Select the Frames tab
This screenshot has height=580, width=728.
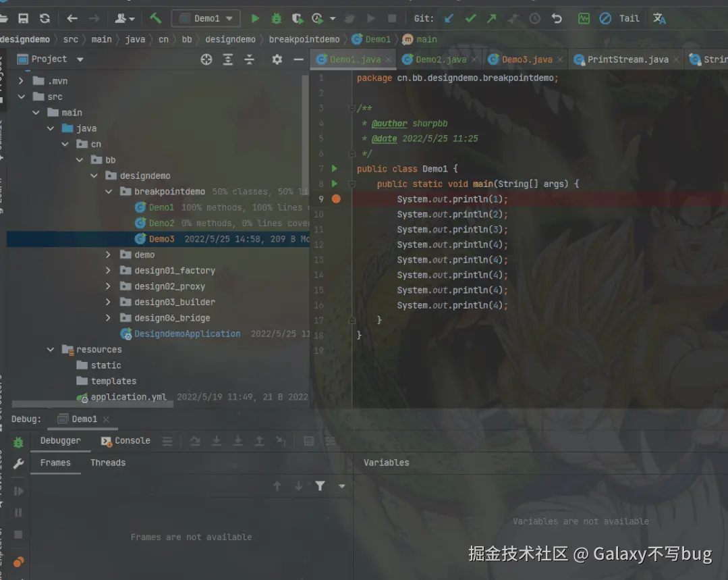[55, 463]
